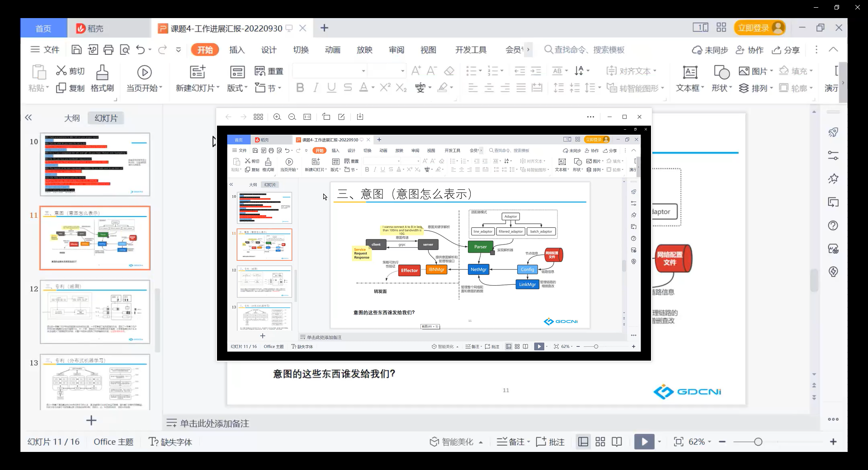Click the Save icon in quick access toolbar

(77, 50)
